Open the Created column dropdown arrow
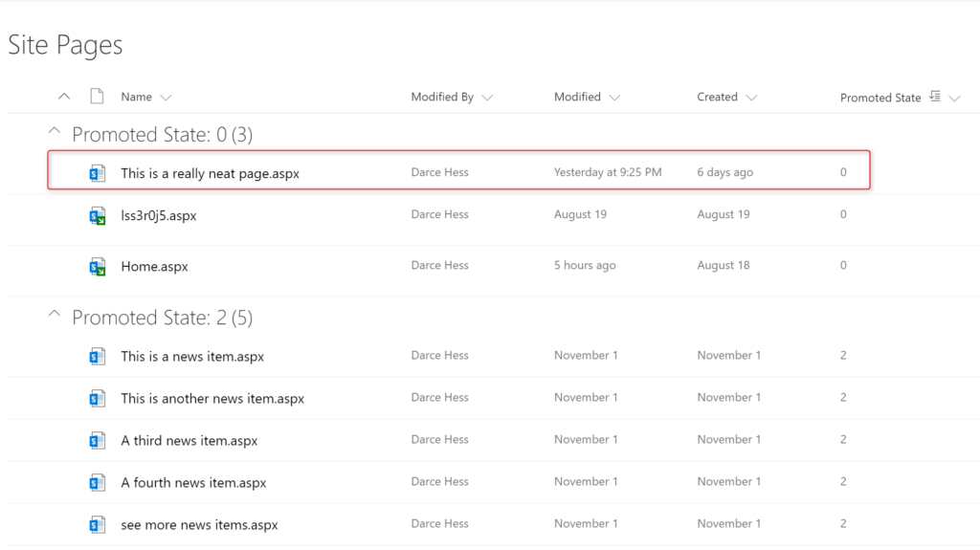The image size is (980, 550). pyautogui.click(x=751, y=98)
